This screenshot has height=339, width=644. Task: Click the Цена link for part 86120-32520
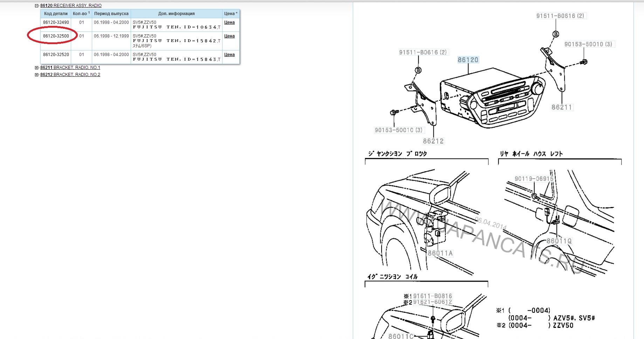(229, 55)
